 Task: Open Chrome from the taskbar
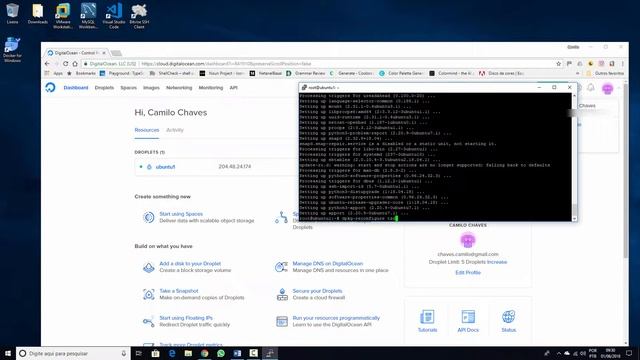[x=204, y=353]
